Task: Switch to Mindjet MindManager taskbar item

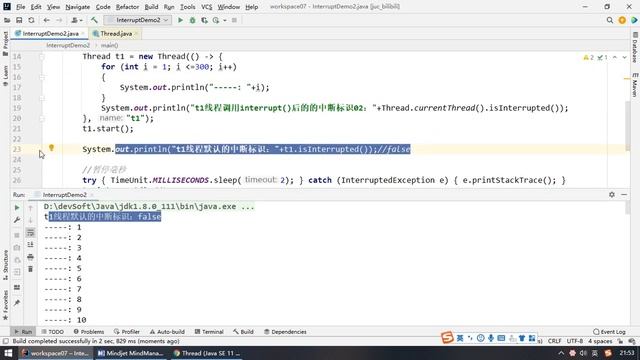Action: click(130, 353)
